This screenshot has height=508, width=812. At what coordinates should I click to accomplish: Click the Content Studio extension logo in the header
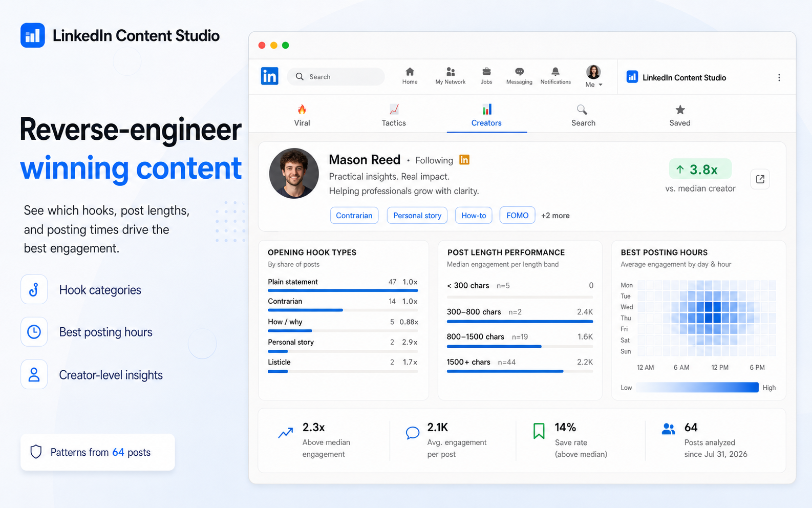pos(632,77)
